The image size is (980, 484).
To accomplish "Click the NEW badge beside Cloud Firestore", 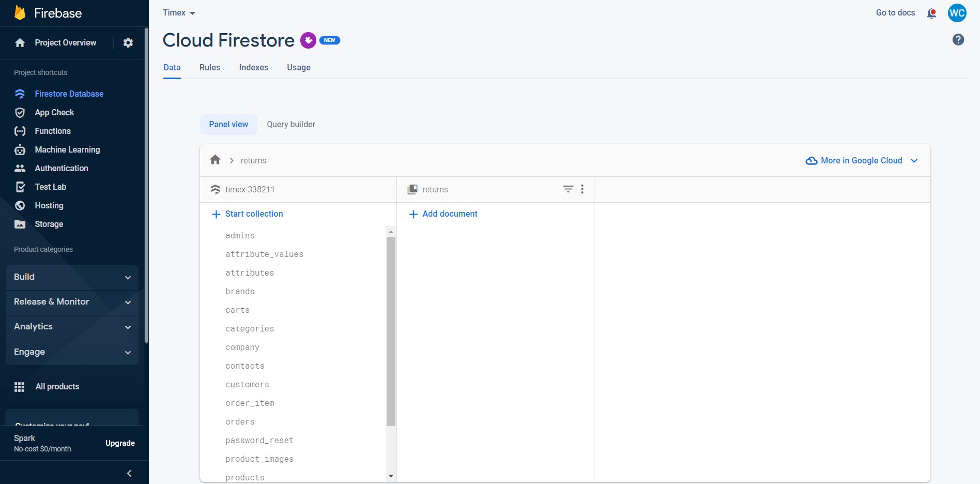I will click(330, 40).
